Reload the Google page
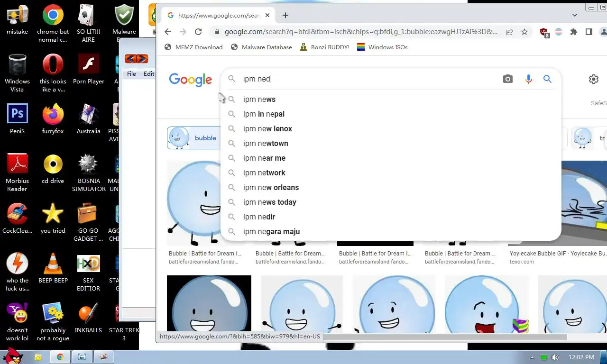Image resolution: width=607 pixels, height=364 pixels. click(x=198, y=32)
